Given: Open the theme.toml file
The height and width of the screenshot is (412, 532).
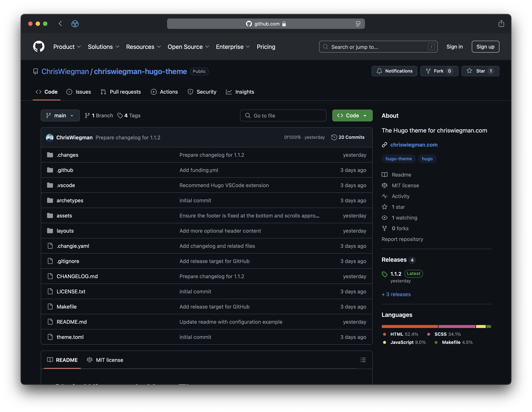Looking at the screenshot, I should click(70, 337).
